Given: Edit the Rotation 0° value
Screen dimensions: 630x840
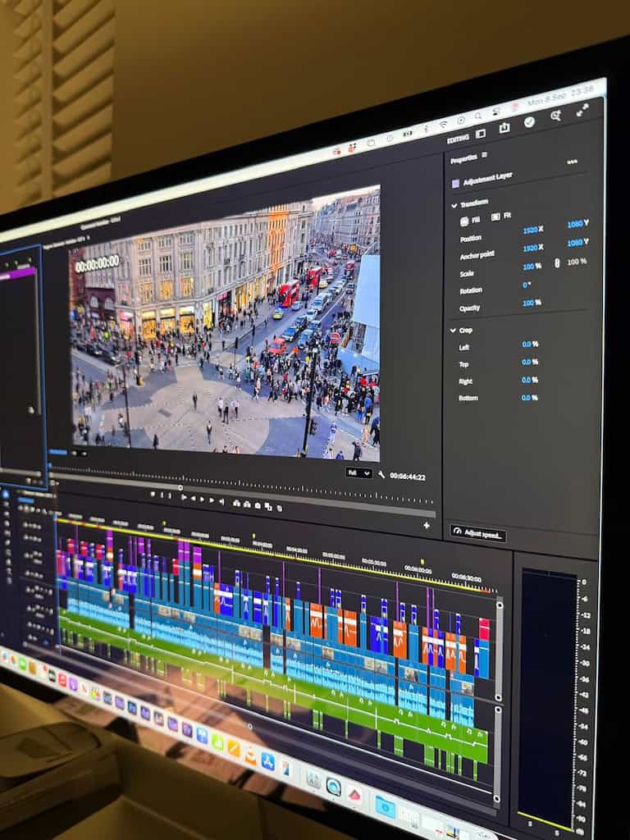Looking at the screenshot, I should tap(526, 285).
